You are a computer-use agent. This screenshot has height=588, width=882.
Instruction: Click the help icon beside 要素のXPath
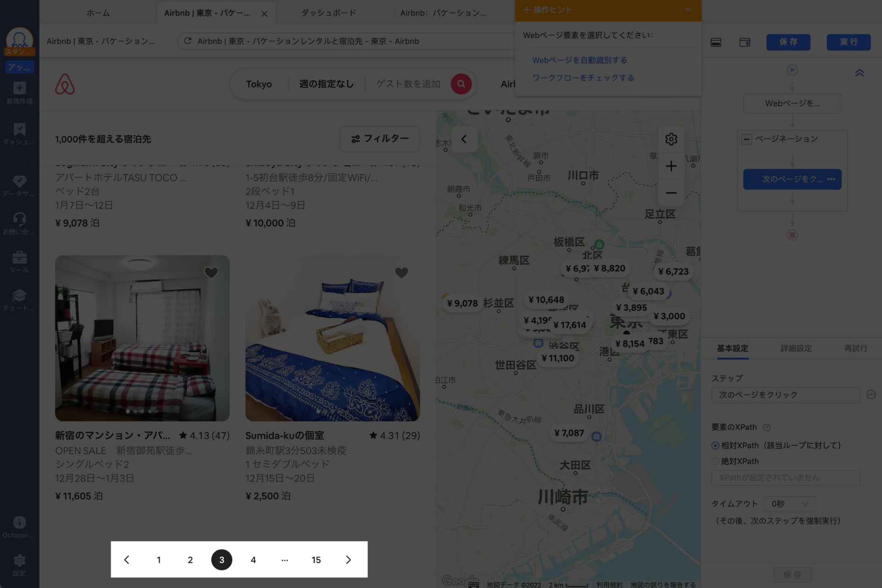[766, 428]
